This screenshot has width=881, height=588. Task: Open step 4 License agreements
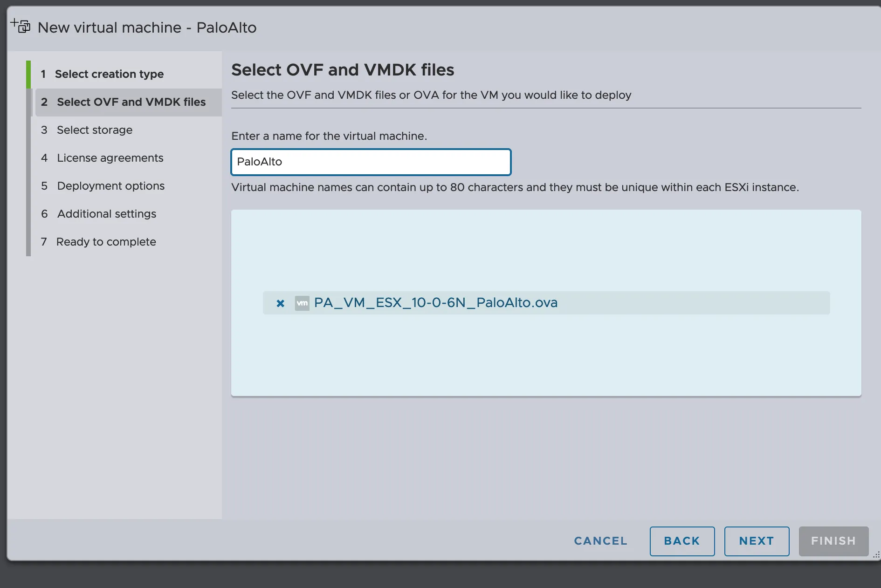coord(110,158)
